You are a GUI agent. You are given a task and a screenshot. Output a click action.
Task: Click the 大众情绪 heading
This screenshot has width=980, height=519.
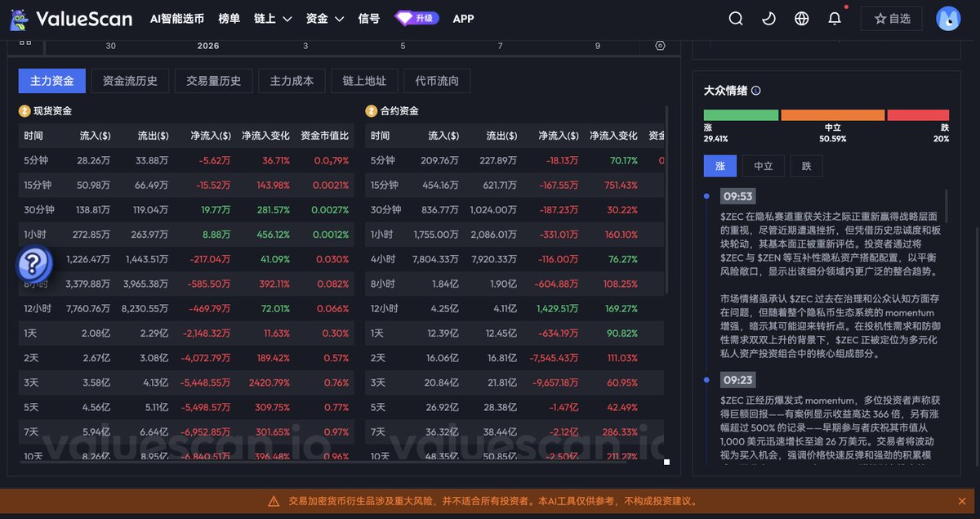pyautogui.click(x=725, y=91)
